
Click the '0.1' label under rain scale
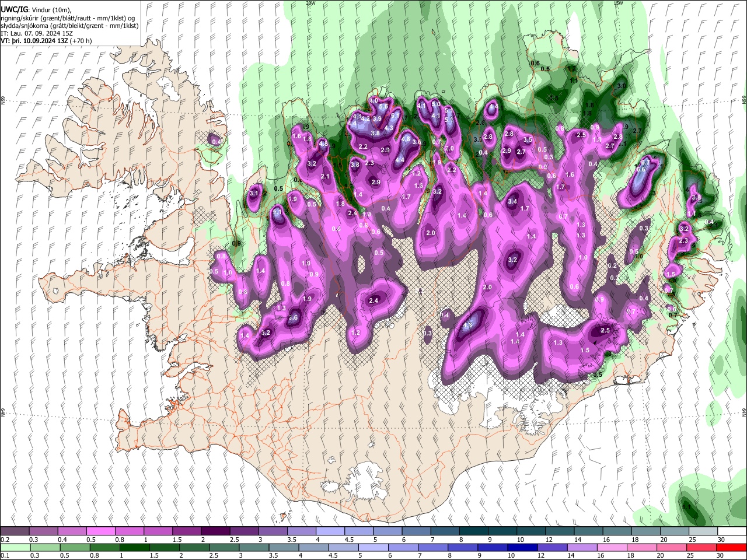click(5, 556)
